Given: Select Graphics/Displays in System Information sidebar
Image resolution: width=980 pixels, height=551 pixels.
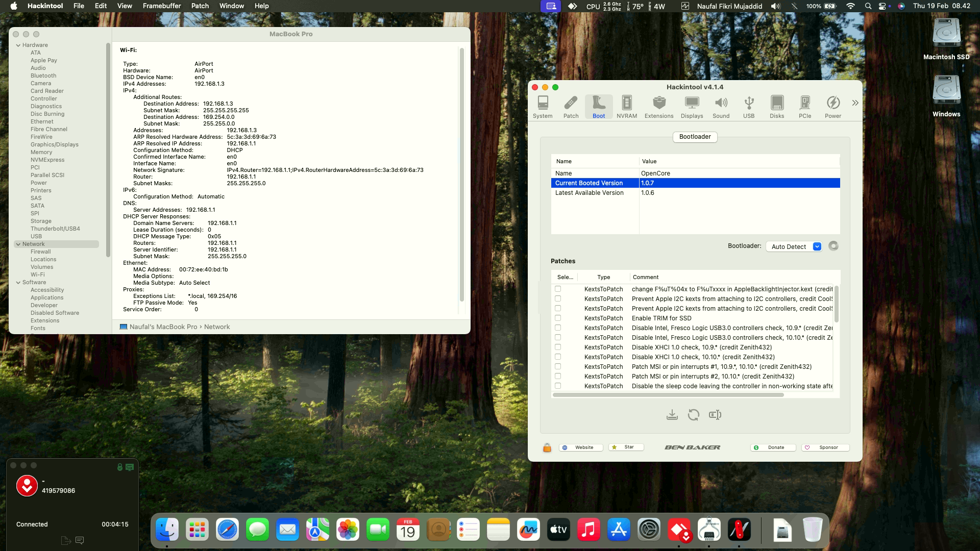Looking at the screenshot, I should point(54,144).
